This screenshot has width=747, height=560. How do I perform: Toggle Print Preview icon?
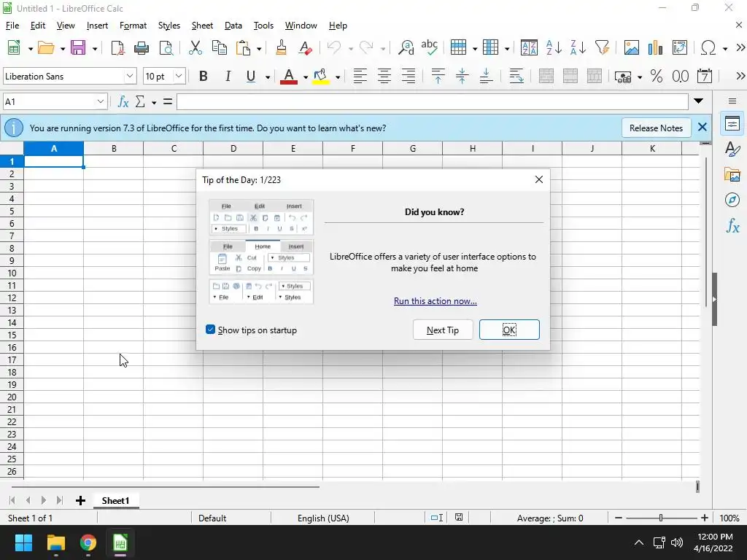tap(166, 47)
